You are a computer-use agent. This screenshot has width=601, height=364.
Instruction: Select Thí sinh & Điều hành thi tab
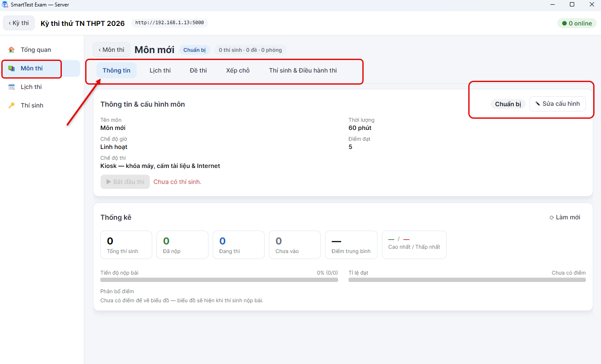[x=303, y=70]
